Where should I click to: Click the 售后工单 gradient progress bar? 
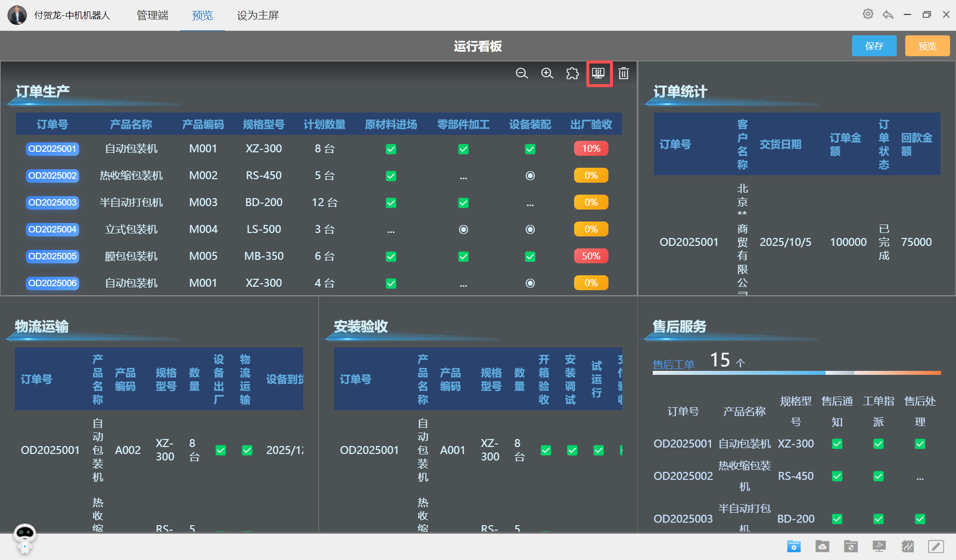coord(797,373)
